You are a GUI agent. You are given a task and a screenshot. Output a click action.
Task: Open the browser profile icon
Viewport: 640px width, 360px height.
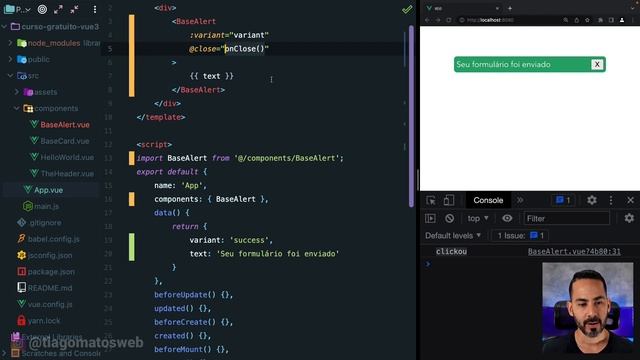point(622,20)
